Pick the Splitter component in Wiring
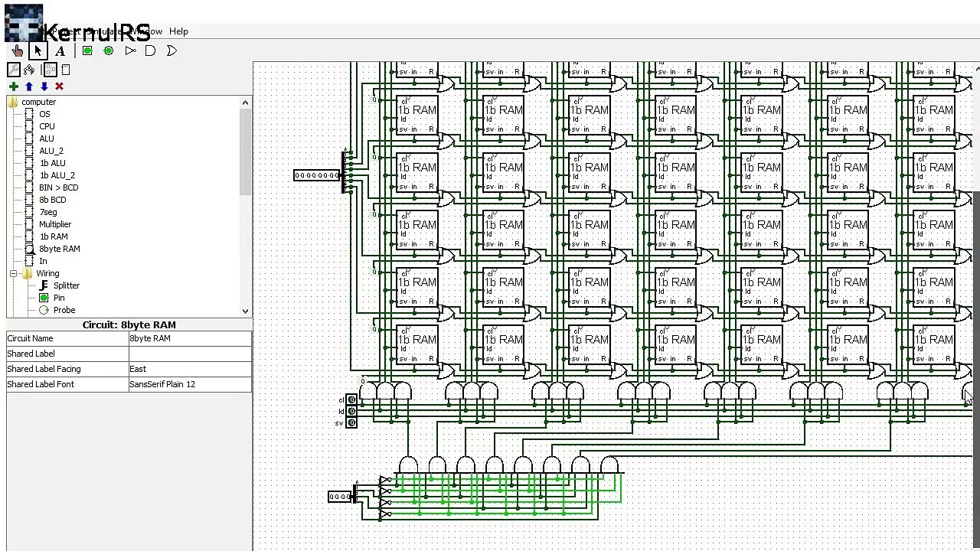The image size is (980, 551). 67,285
